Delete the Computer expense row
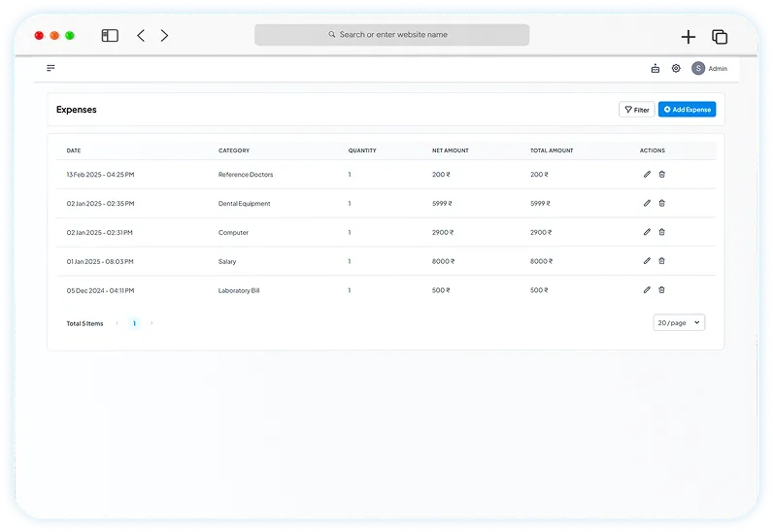This screenshot has height=532, width=773. (x=661, y=232)
